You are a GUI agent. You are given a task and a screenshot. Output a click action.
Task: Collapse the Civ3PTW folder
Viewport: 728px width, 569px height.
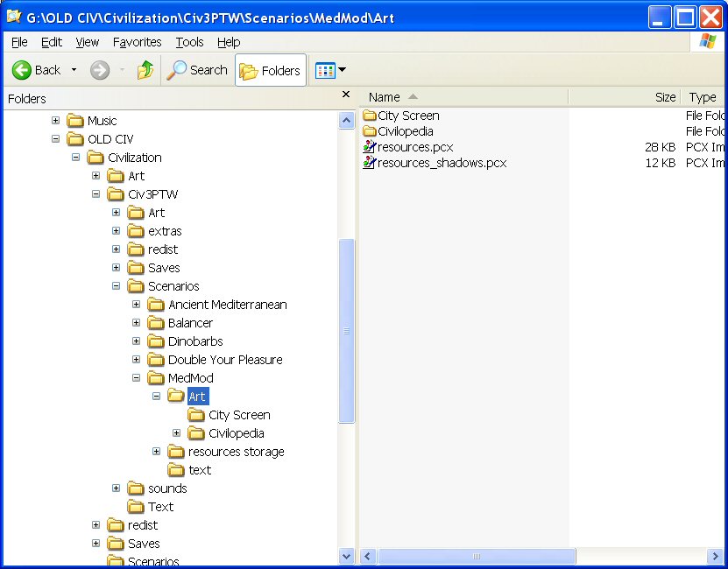[x=96, y=194]
